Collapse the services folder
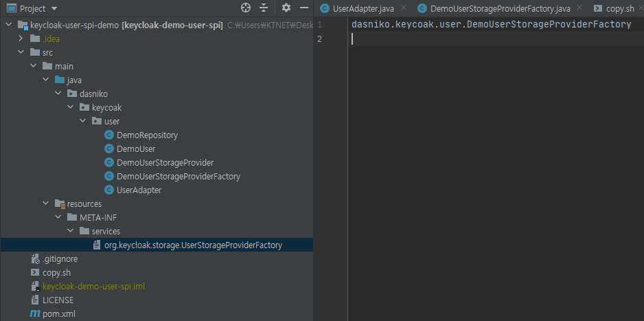The height and width of the screenshot is (321, 644). 71,232
